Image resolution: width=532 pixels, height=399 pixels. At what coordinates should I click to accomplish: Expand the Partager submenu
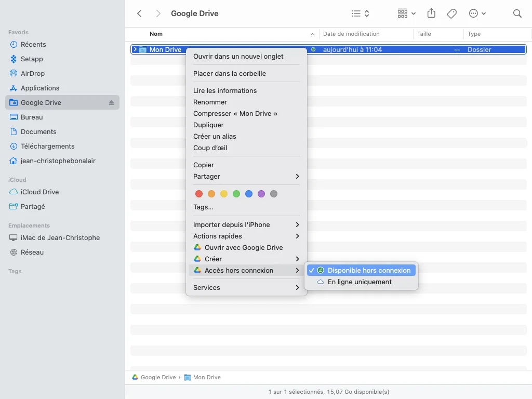tap(246, 177)
